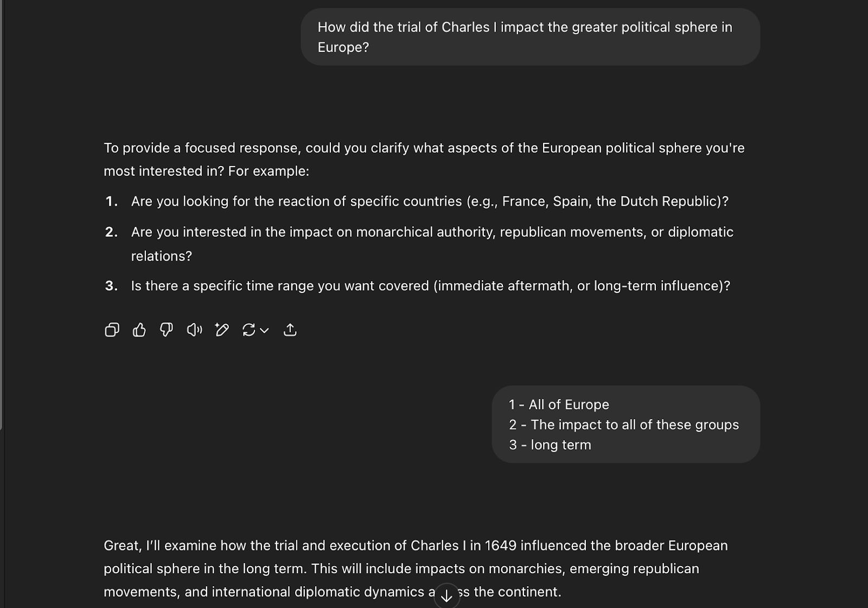Select the user's Charles I trial question bubble
The width and height of the screenshot is (868, 608).
[x=530, y=37]
